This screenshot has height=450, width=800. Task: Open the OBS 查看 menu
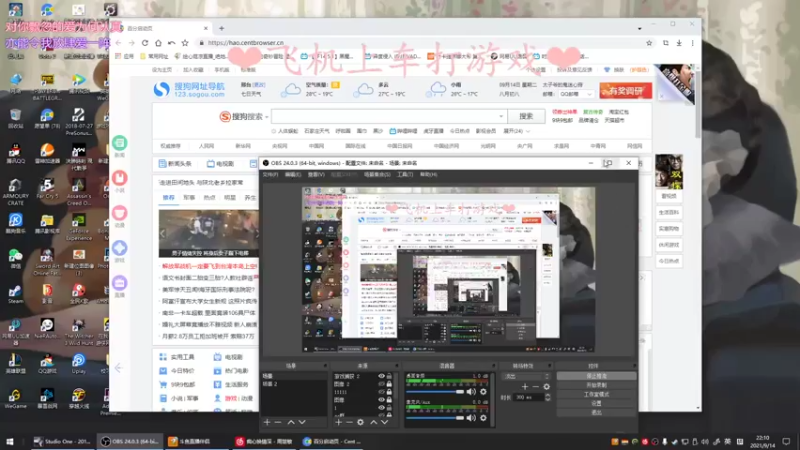click(x=316, y=174)
